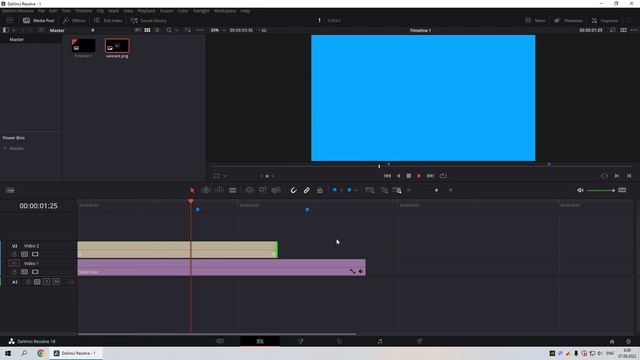Open Timeline View Options icon
Screen dimensions: 640x360
pos(10,190)
